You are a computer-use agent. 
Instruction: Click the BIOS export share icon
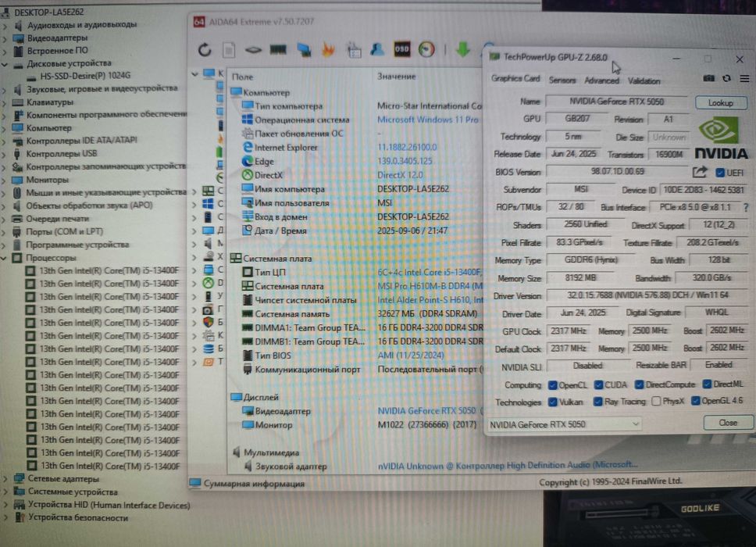pos(700,172)
